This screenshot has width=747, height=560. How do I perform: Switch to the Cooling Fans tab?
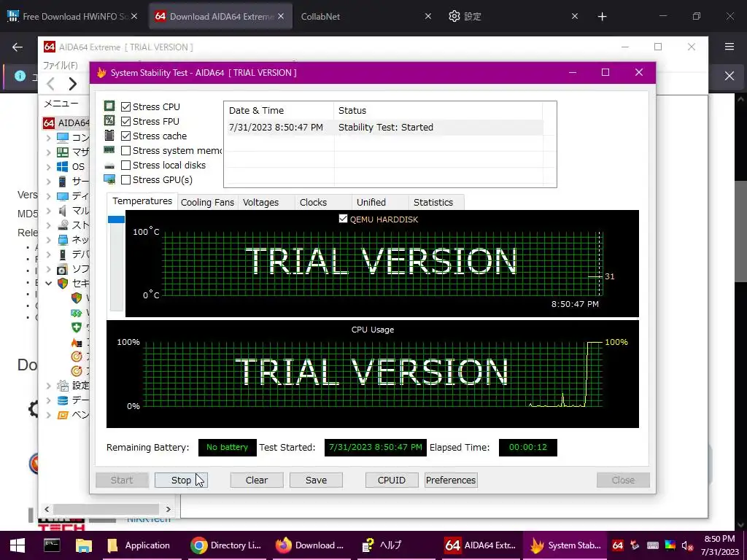point(207,203)
